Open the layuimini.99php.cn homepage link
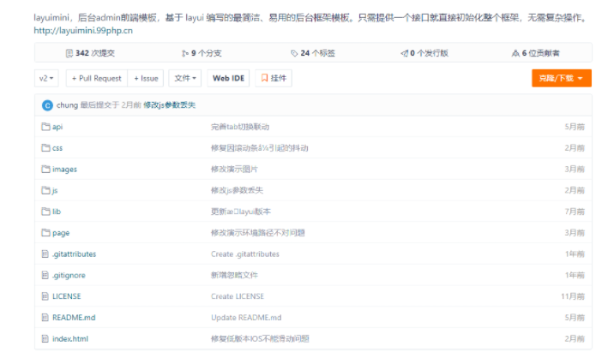Image resolution: width=614 pixels, height=364 pixels. (83, 31)
